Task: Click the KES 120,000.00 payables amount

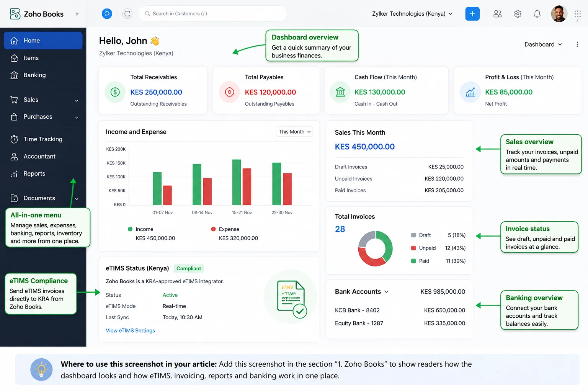Action: click(x=270, y=92)
